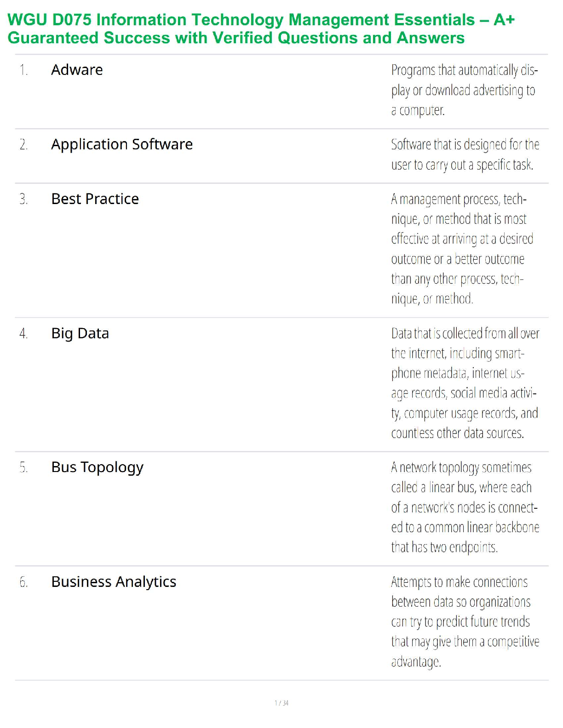Click the Business Analytics definition paragraph
The image size is (563, 728).
click(465, 621)
